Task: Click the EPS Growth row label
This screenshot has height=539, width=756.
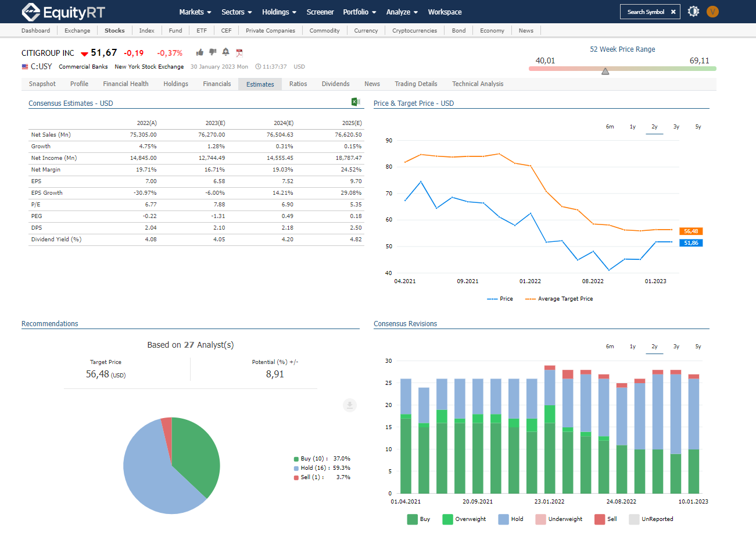Action: [x=46, y=193]
